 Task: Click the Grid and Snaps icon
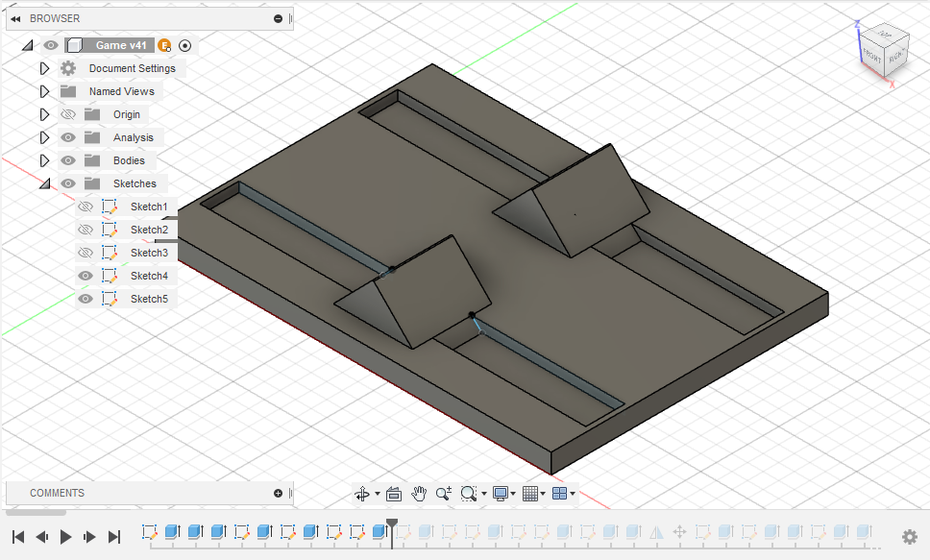tap(531, 493)
